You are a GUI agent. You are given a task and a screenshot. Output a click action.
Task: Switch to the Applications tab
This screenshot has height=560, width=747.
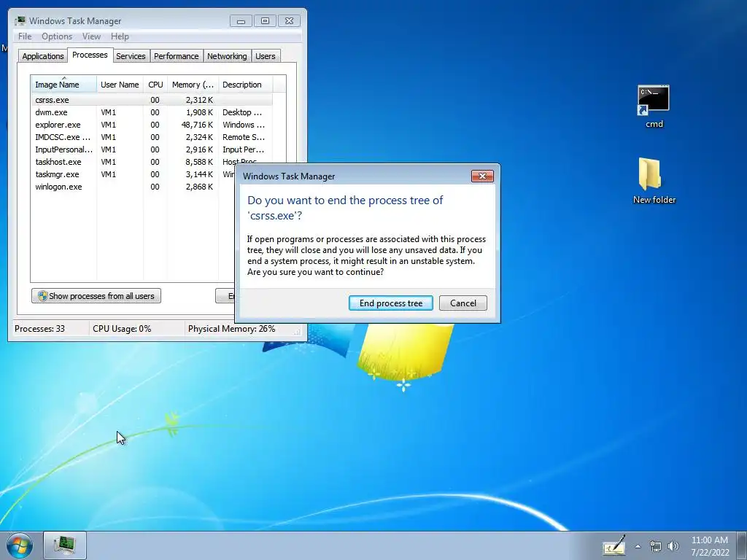pos(43,56)
